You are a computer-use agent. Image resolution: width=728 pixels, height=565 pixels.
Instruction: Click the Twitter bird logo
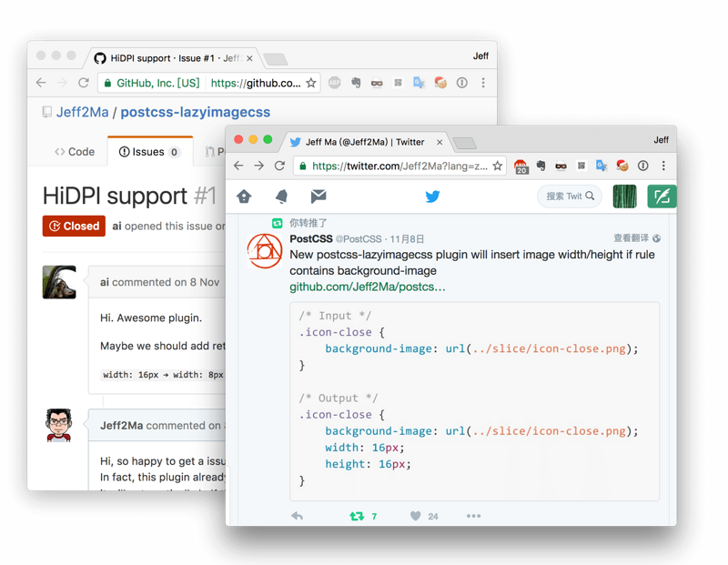pos(432,196)
